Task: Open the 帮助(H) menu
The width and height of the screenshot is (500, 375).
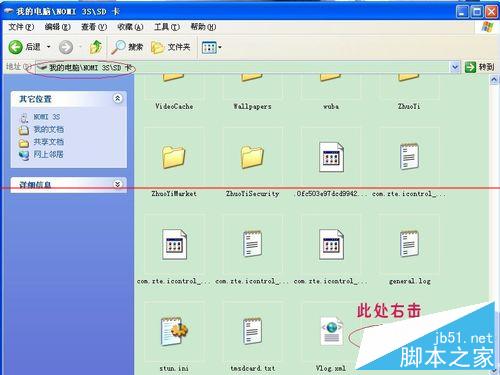Action: (203, 27)
